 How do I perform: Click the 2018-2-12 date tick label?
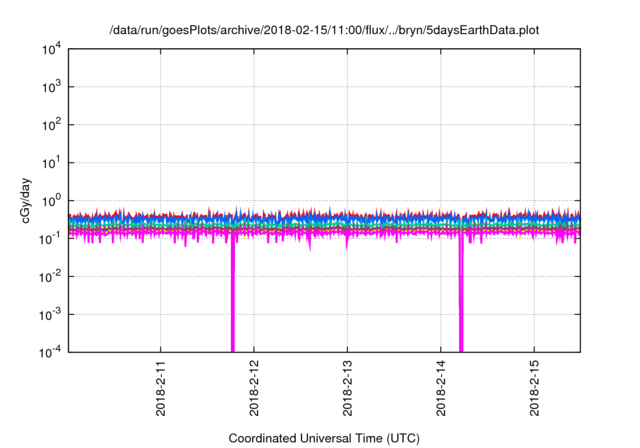click(254, 388)
